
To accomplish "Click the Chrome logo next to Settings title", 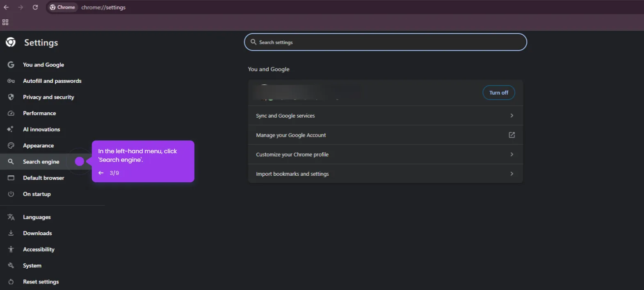I will [x=11, y=42].
